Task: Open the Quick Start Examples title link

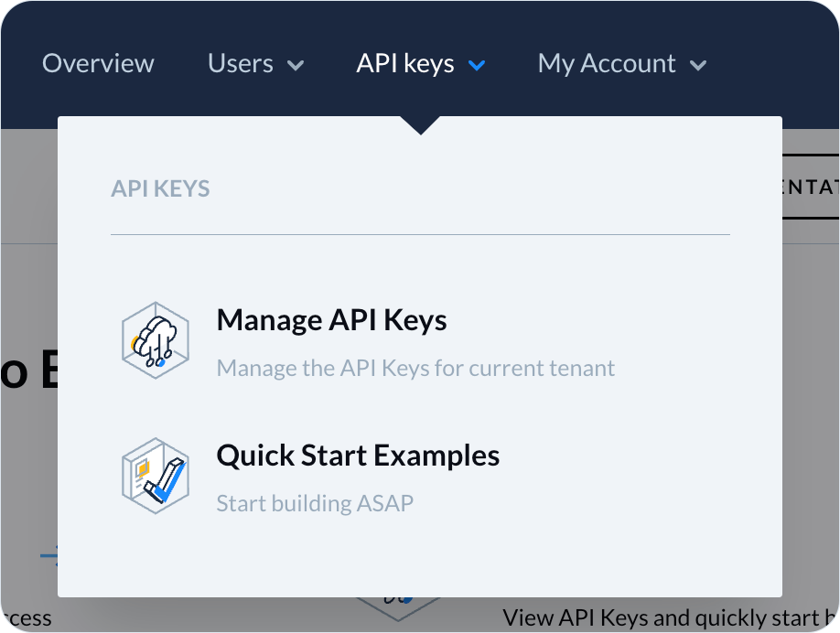Action: pos(358,456)
